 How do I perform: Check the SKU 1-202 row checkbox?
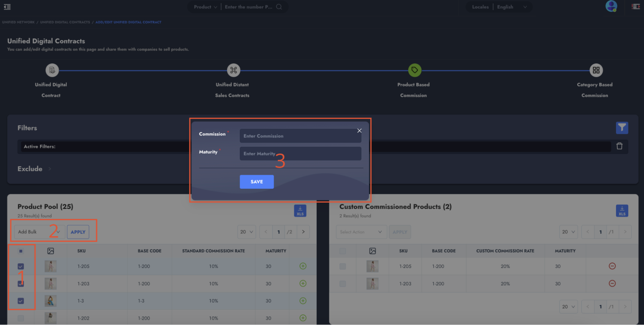21,318
